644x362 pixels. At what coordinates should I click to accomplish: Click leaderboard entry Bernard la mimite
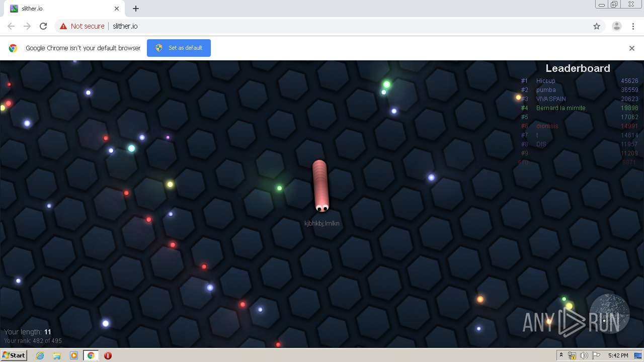click(561, 108)
